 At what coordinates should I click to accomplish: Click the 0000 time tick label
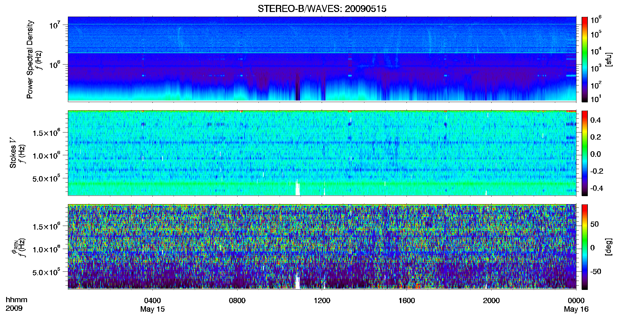click(576, 301)
